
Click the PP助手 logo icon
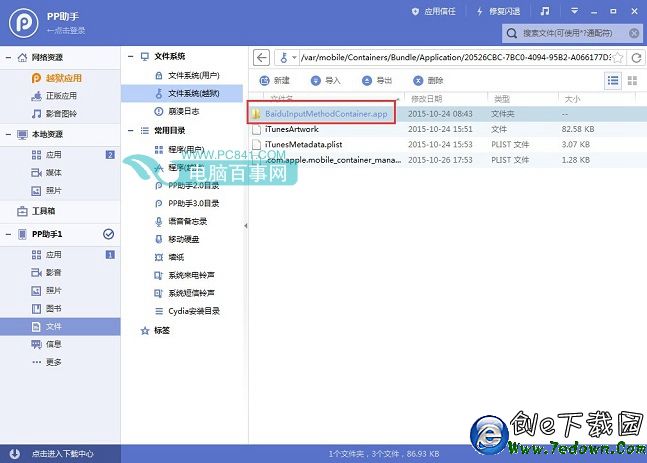pyautogui.click(x=24, y=23)
